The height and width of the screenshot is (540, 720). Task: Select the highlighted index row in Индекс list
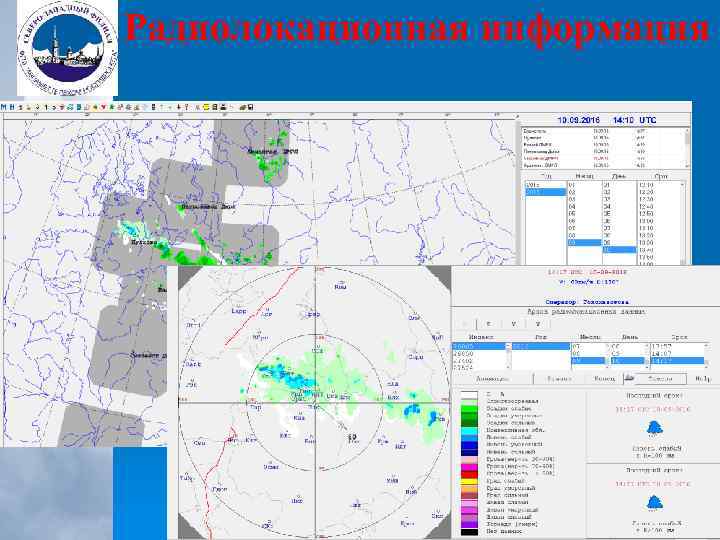pos(479,346)
